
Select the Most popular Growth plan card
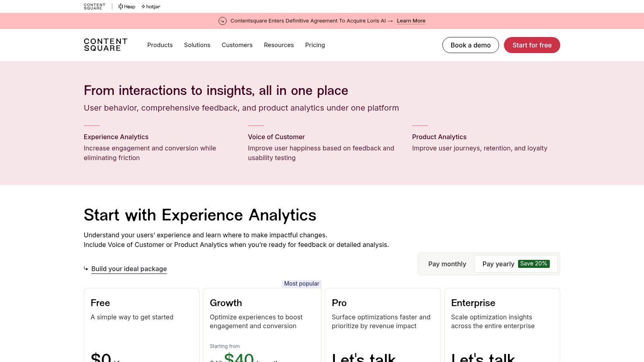pyautogui.click(x=262, y=322)
